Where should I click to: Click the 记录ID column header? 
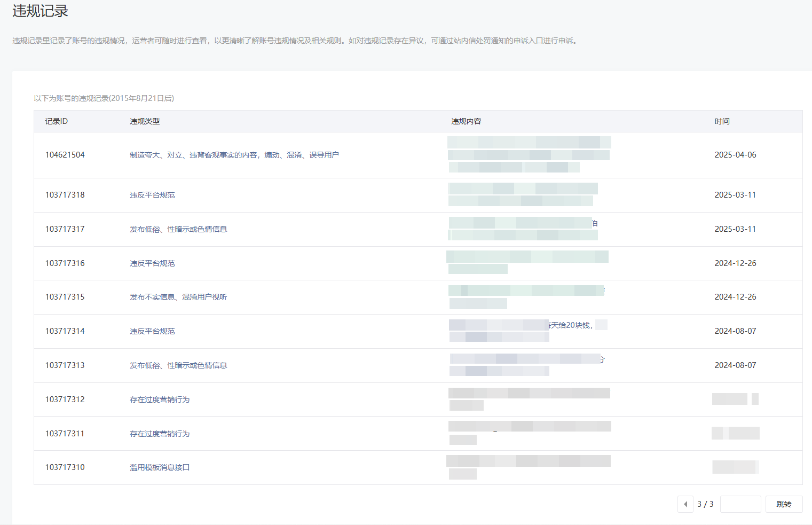(56, 121)
